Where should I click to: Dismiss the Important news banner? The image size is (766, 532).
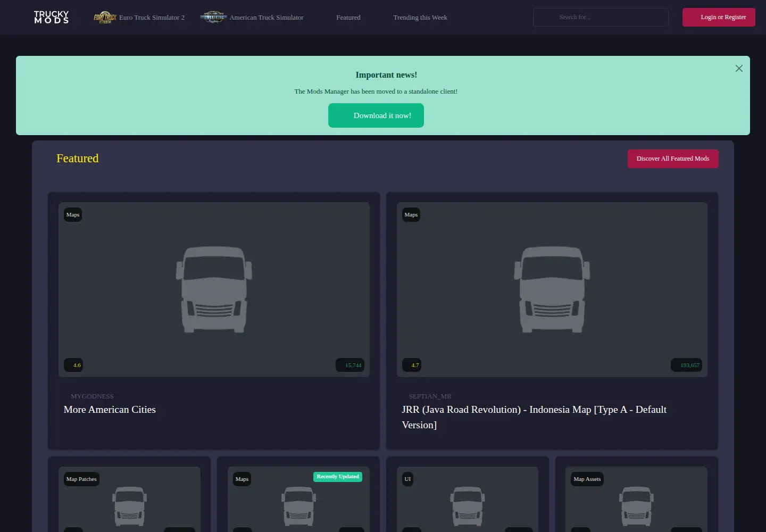coord(739,69)
